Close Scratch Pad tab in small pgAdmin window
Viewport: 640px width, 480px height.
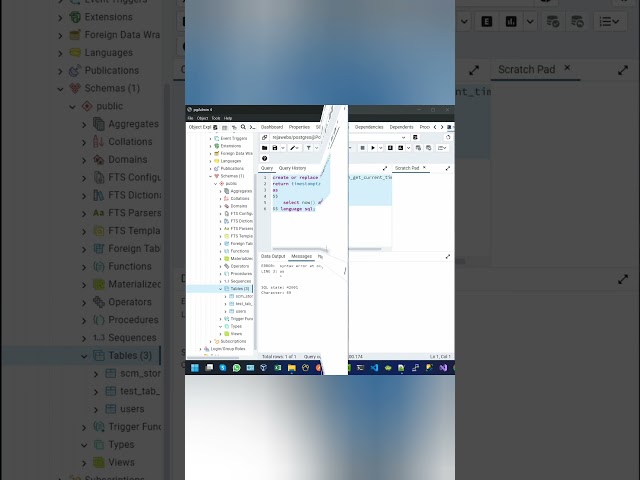(x=424, y=168)
